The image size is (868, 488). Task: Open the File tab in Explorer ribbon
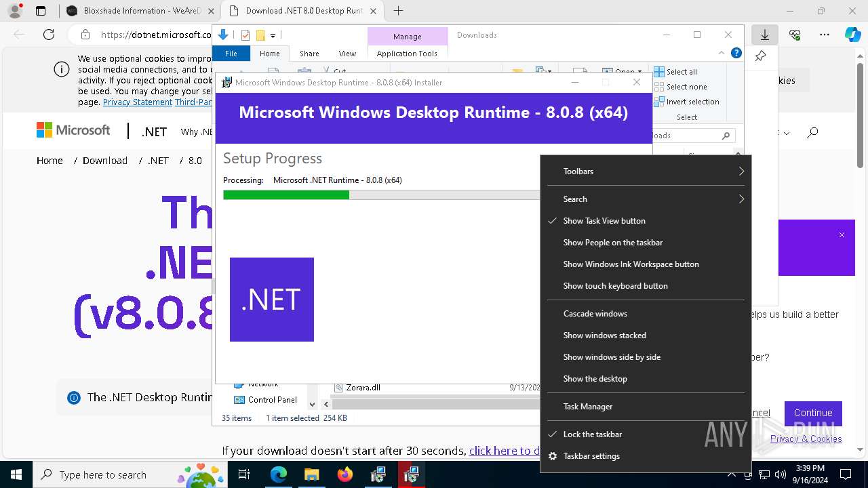231,54
